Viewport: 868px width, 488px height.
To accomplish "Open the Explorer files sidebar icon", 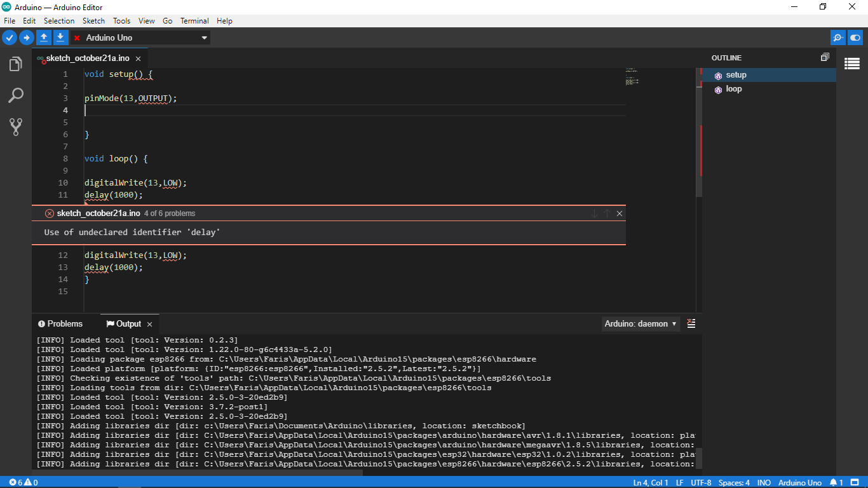I will (16, 64).
